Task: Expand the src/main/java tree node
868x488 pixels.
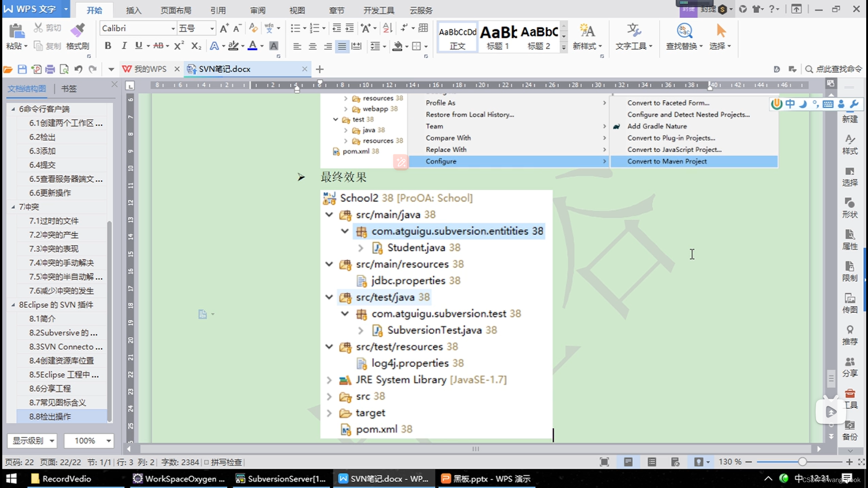Action: (x=330, y=215)
